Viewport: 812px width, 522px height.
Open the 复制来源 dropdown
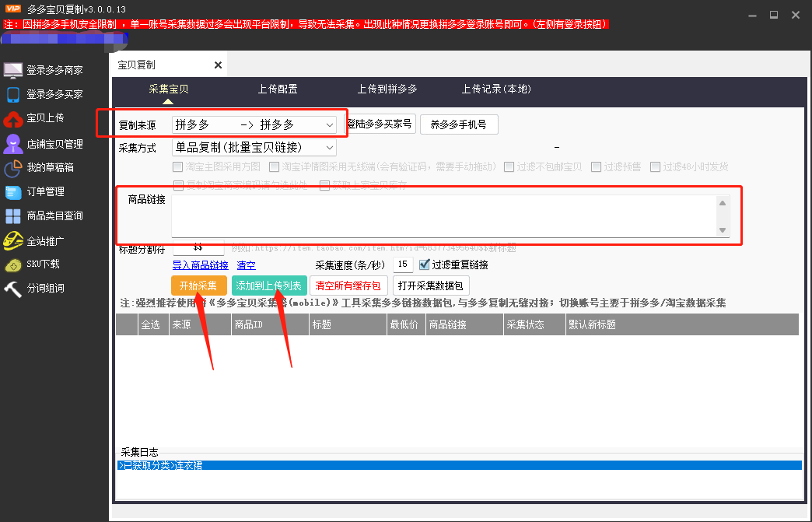point(254,124)
